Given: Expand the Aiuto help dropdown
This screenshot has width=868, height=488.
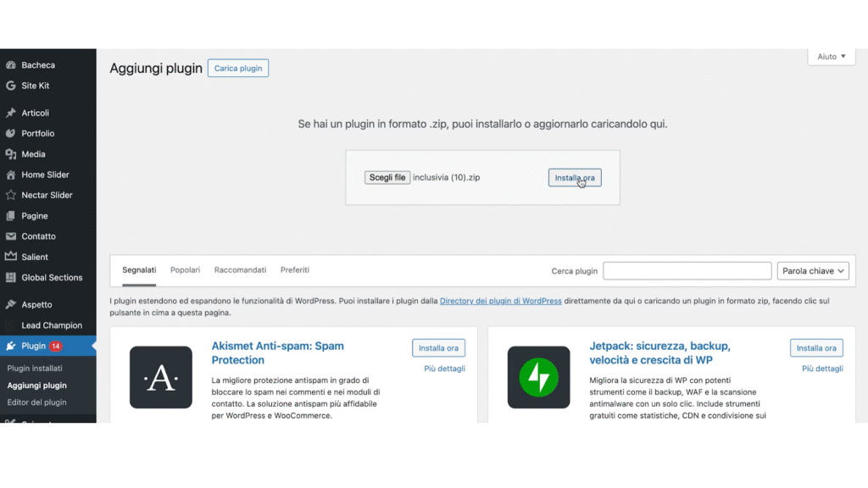Looking at the screenshot, I should (832, 57).
